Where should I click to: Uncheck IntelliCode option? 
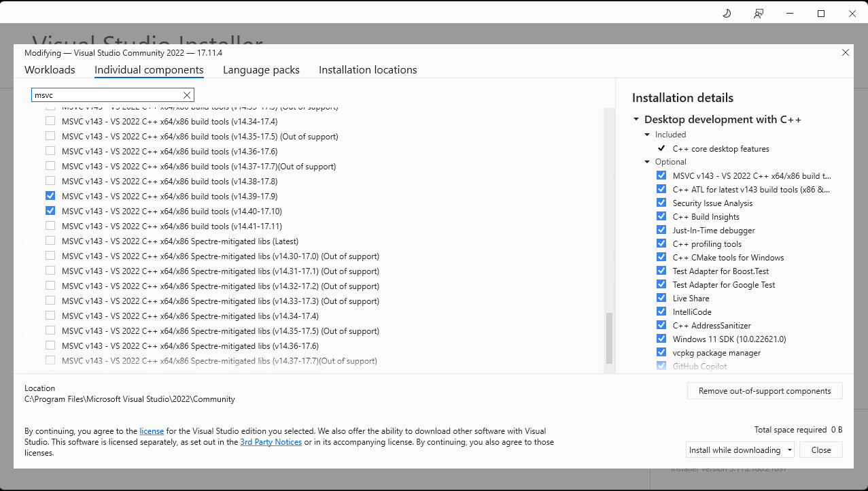pos(661,311)
